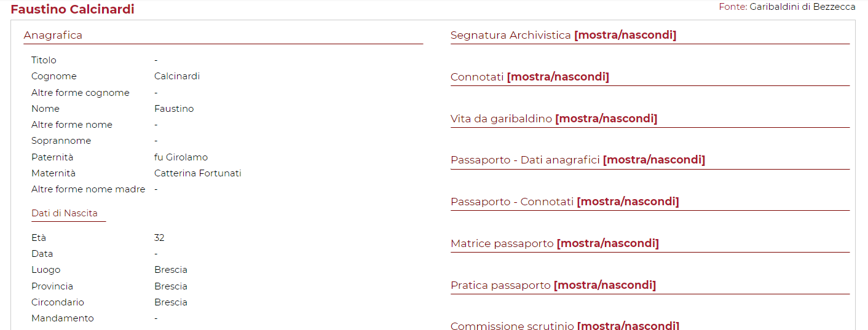This screenshot has width=868, height=330.
Task: Show the Matrice passaporto section
Action: [607, 243]
